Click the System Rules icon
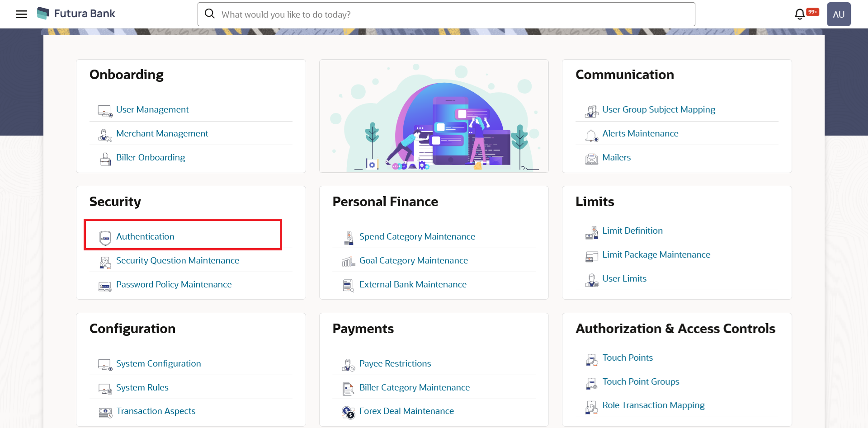868x428 pixels. pyautogui.click(x=105, y=389)
